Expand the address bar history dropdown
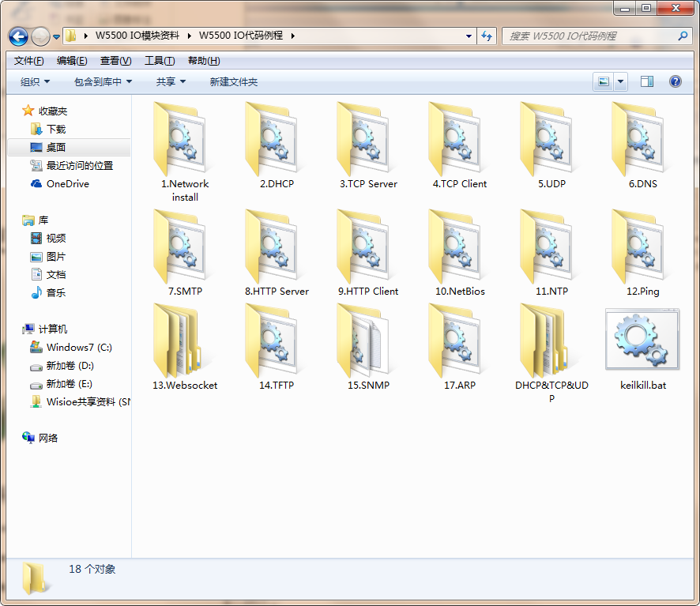Screen dimensions: 700x606 tap(469, 36)
